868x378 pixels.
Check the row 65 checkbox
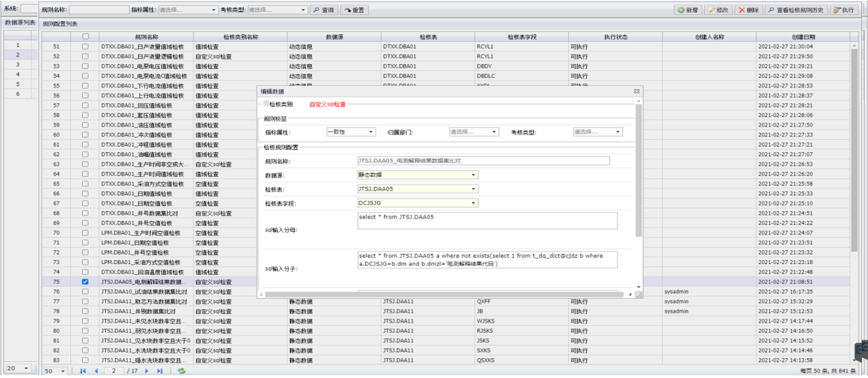pos(85,184)
